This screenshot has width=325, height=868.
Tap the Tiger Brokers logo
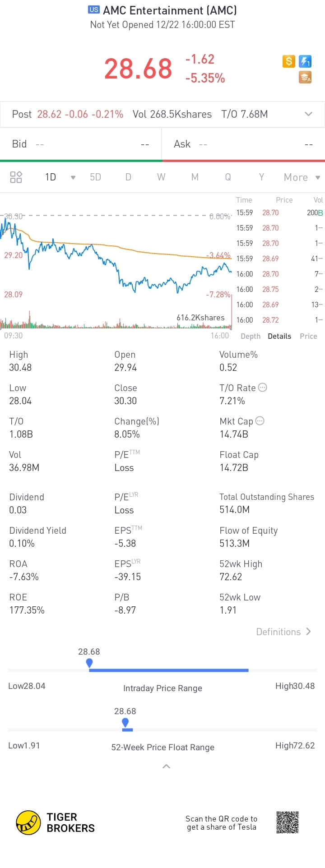pyautogui.click(x=28, y=822)
